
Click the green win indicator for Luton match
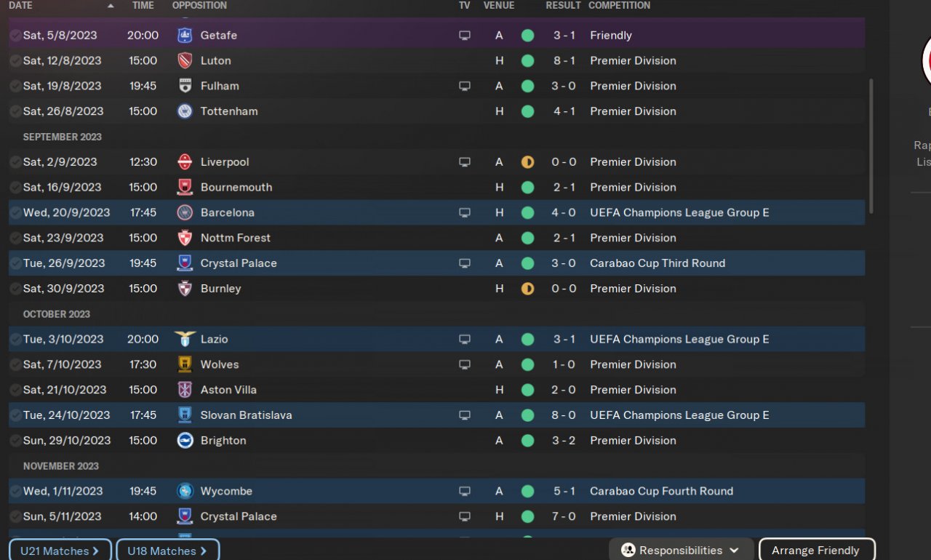pos(527,60)
